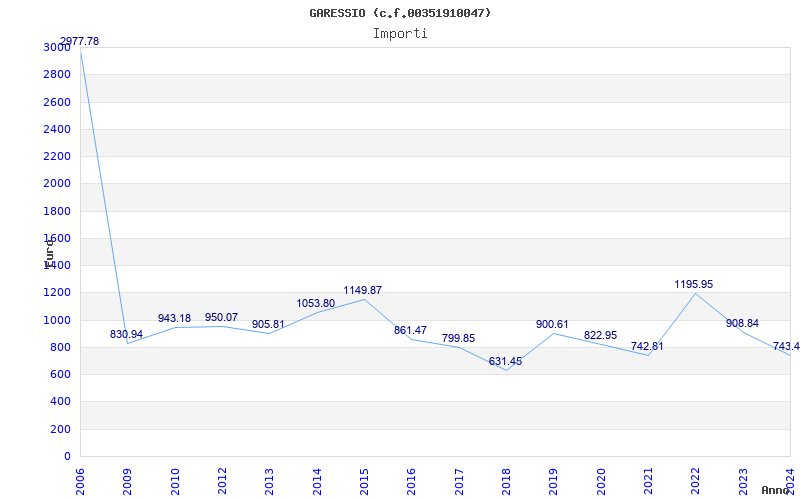The image size is (800, 500).
Task: Click the data label 742.81
Action: [x=647, y=346]
